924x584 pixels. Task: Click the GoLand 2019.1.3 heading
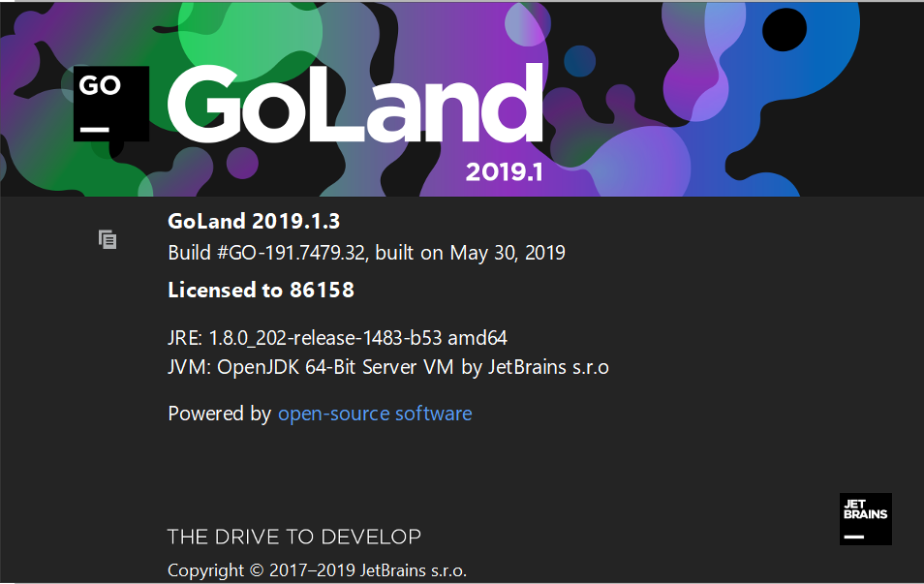pos(254,221)
